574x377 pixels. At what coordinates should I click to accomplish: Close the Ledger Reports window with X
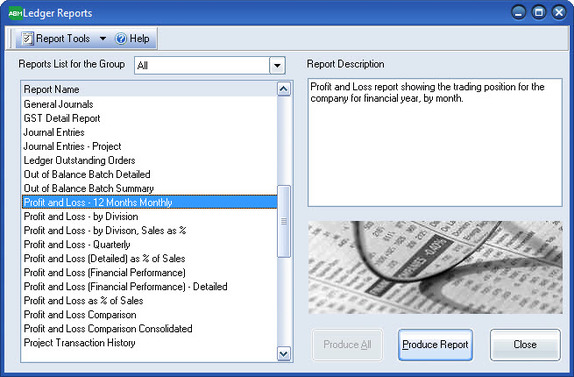point(559,13)
